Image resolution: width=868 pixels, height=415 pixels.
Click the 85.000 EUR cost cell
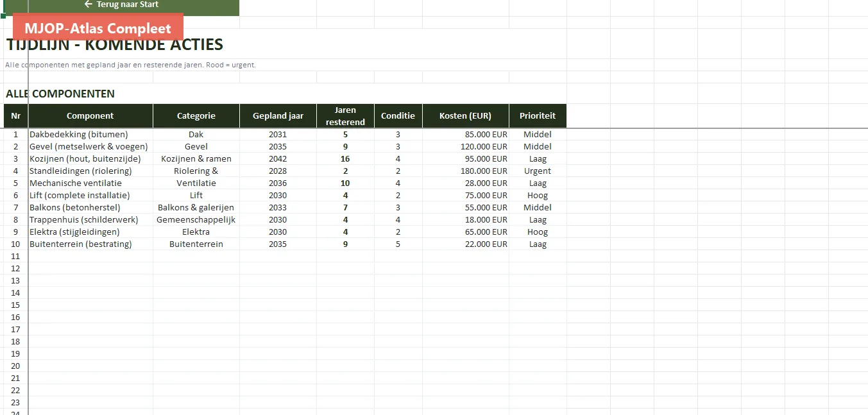coord(466,135)
